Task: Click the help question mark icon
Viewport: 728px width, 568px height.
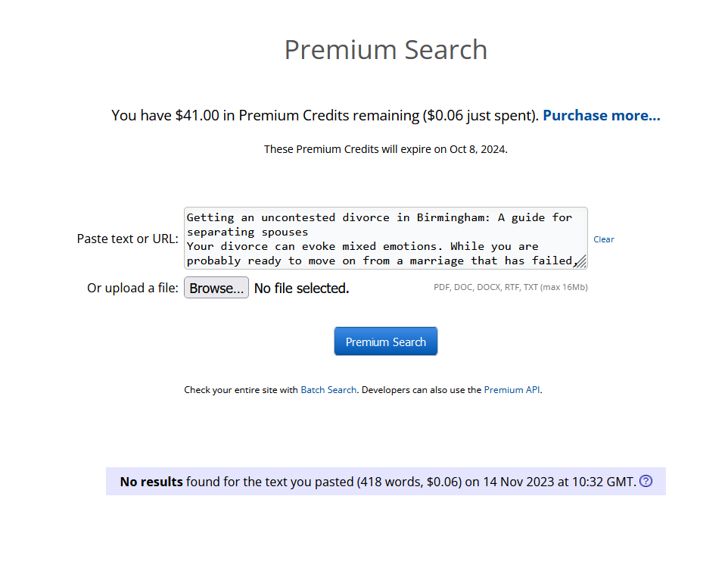Action: point(646,481)
